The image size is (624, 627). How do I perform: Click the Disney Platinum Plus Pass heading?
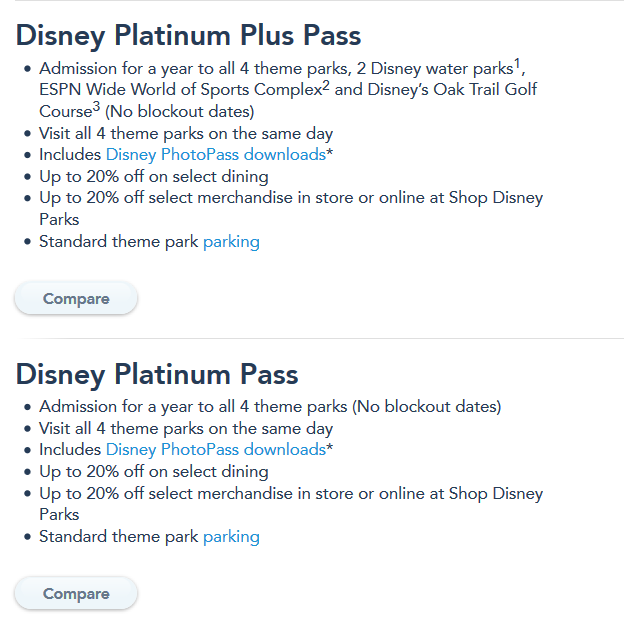(188, 36)
